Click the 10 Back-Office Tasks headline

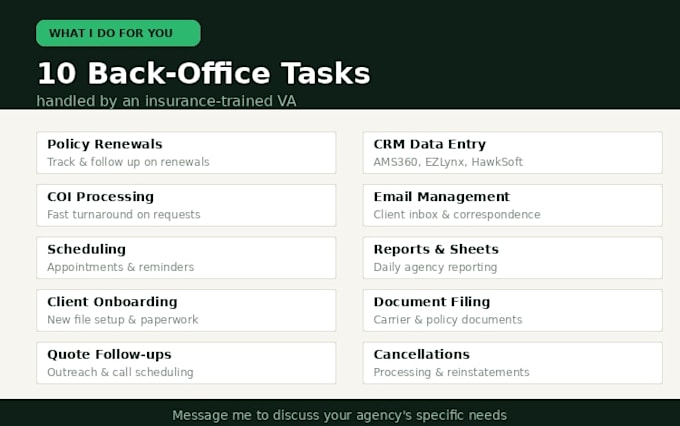click(x=204, y=73)
